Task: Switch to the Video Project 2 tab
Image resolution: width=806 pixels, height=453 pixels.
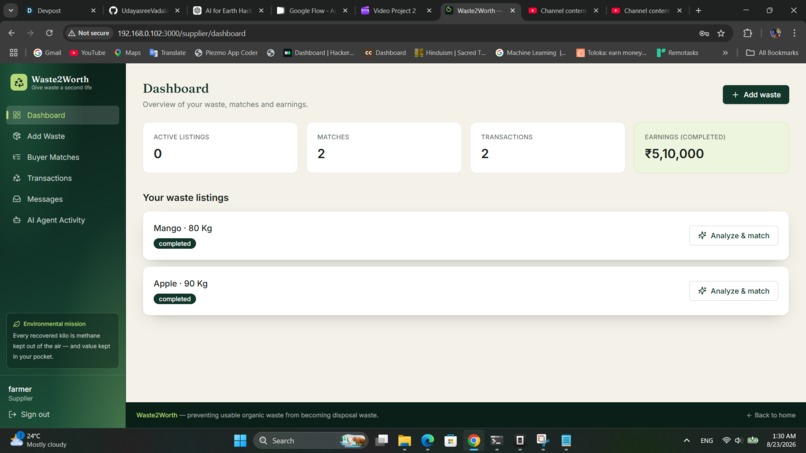Action: pyautogui.click(x=396, y=10)
